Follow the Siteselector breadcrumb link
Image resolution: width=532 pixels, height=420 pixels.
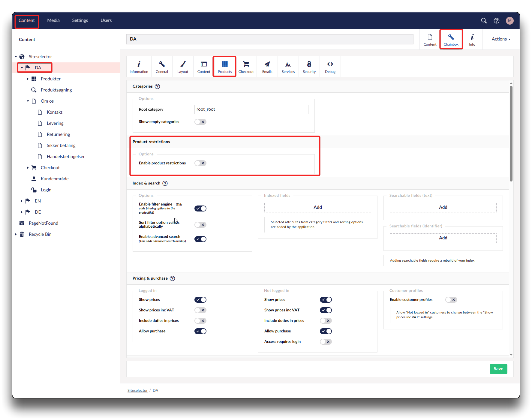137,390
